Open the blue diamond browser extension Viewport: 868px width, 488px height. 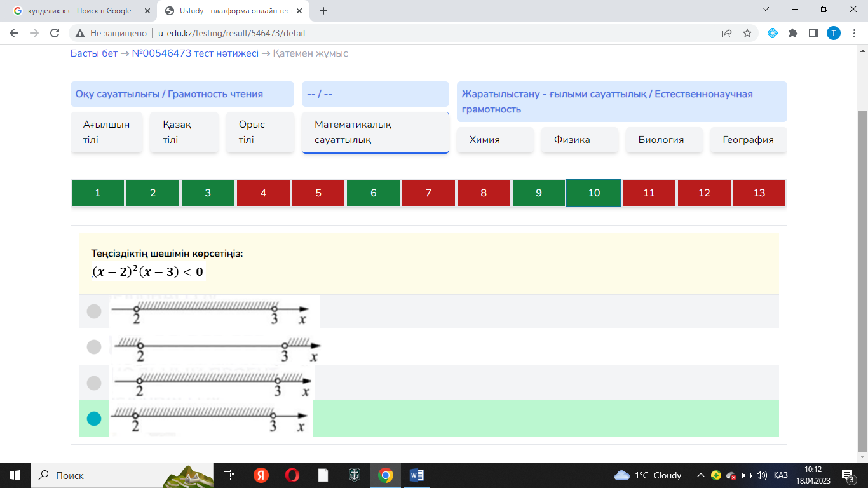pyautogui.click(x=773, y=33)
